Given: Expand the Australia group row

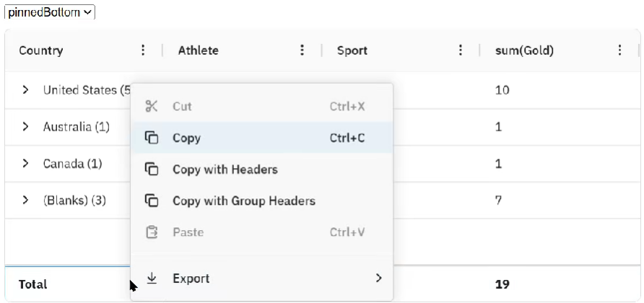Looking at the screenshot, I should point(25,127).
